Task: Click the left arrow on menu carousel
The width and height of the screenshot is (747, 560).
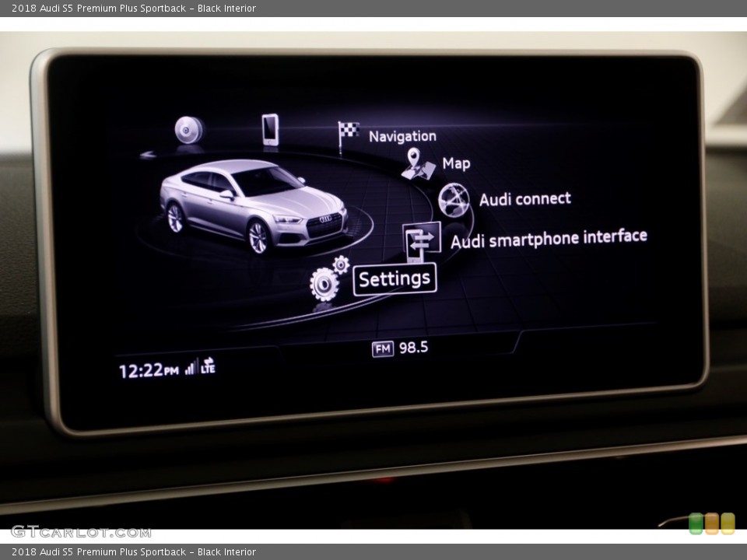Action: 148,154
